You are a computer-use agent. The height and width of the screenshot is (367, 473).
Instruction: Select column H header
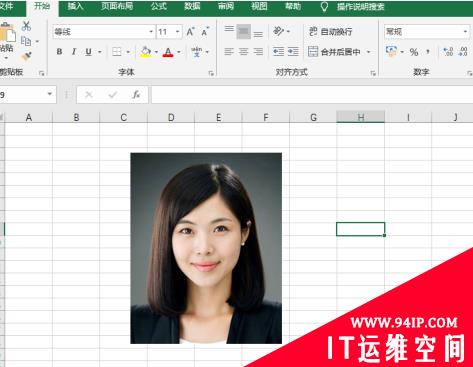click(361, 117)
